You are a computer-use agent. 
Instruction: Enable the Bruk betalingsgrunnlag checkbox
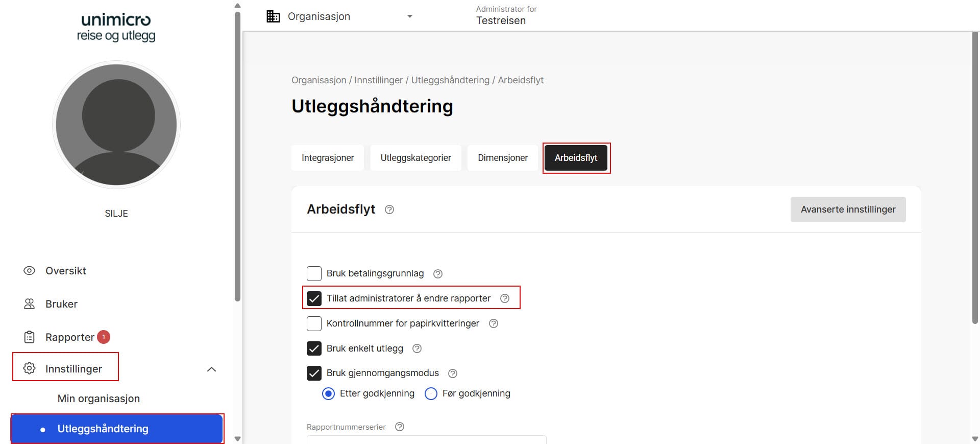(314, 273)
